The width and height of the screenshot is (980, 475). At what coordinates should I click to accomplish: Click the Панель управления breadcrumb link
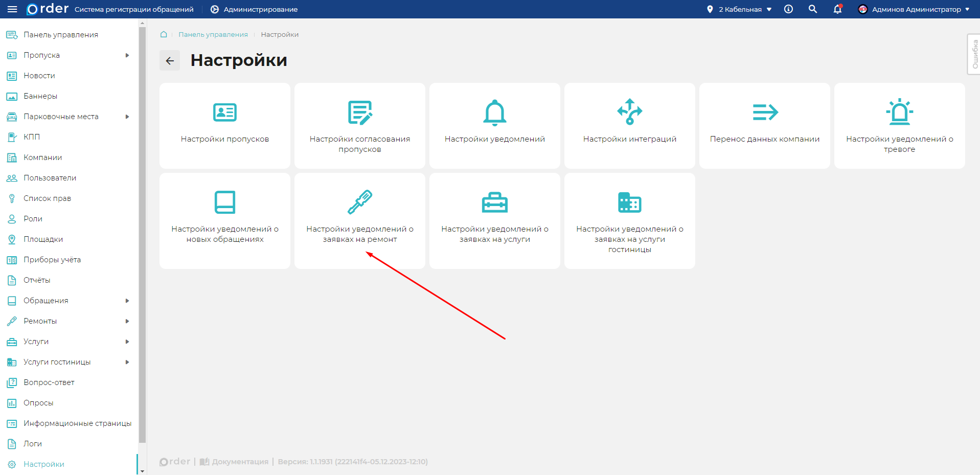pos(213,34)
